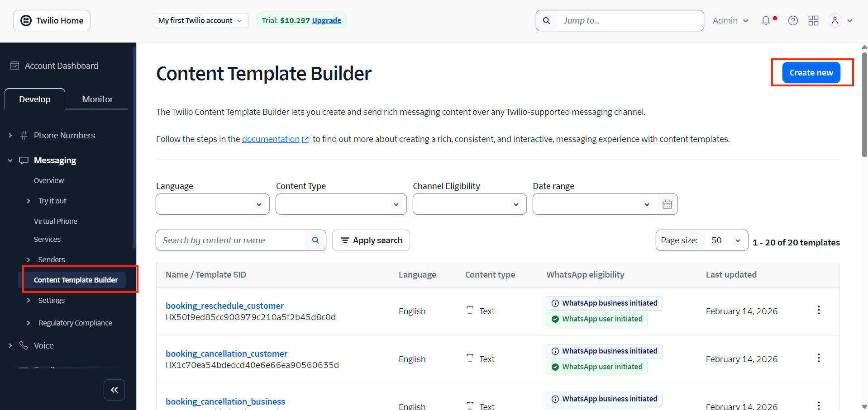Image resolution: width=868 pixels, height=410 pixels.
Task: Open the app switcher grid icon
Action: click(813, 20)
